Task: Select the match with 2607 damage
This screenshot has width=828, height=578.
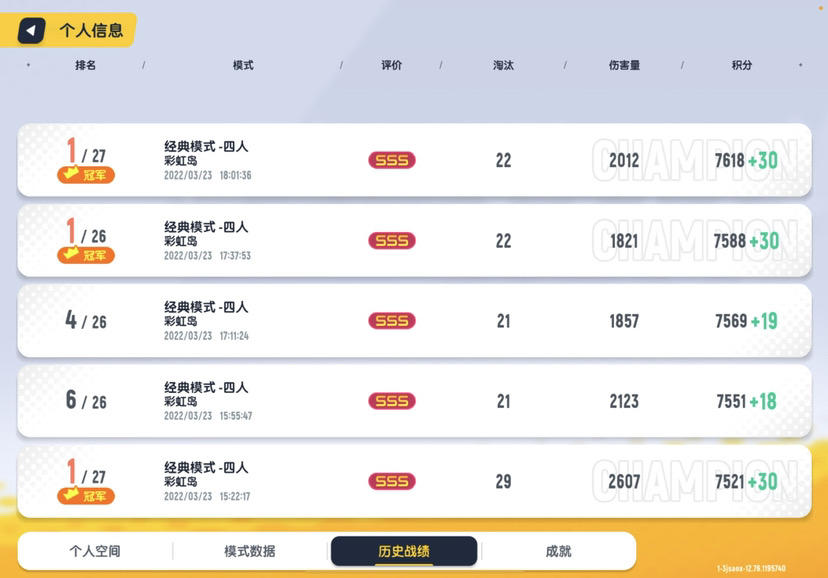Action: coord(415,481)
